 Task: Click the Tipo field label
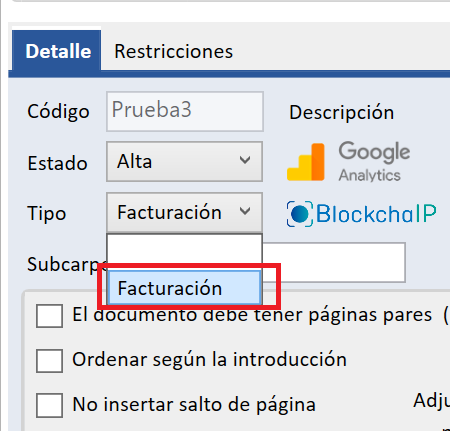tap(47, 213)
